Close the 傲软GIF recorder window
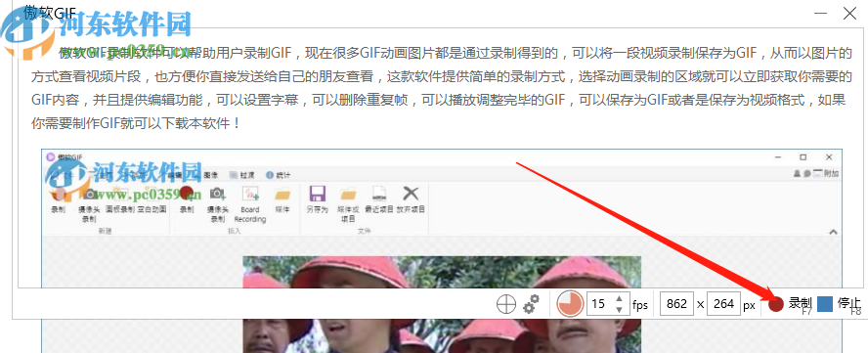The height and width of the screenshot is (353, 868). click(x=849, y=14)
